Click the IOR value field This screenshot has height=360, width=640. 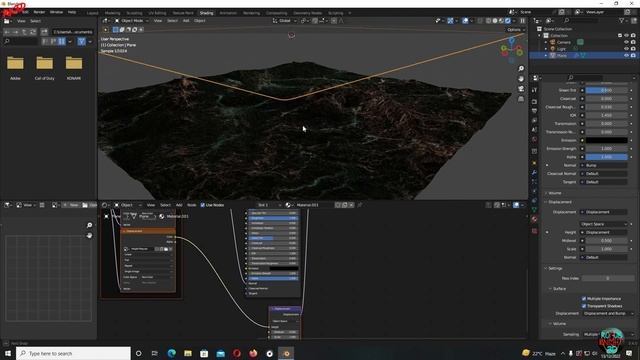(607, 116)
